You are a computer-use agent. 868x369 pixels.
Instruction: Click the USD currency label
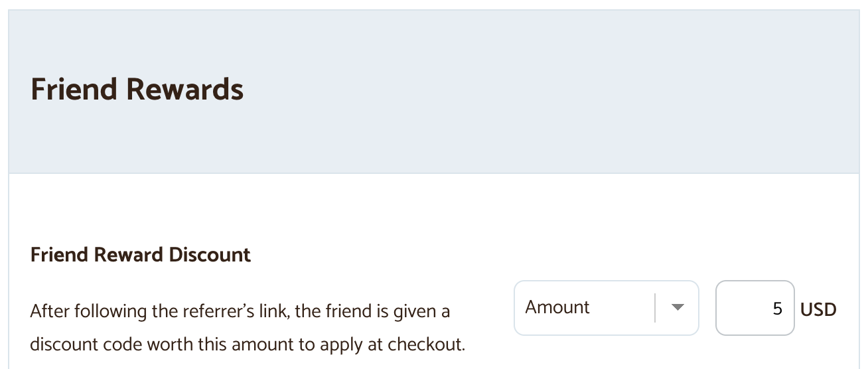818,309
